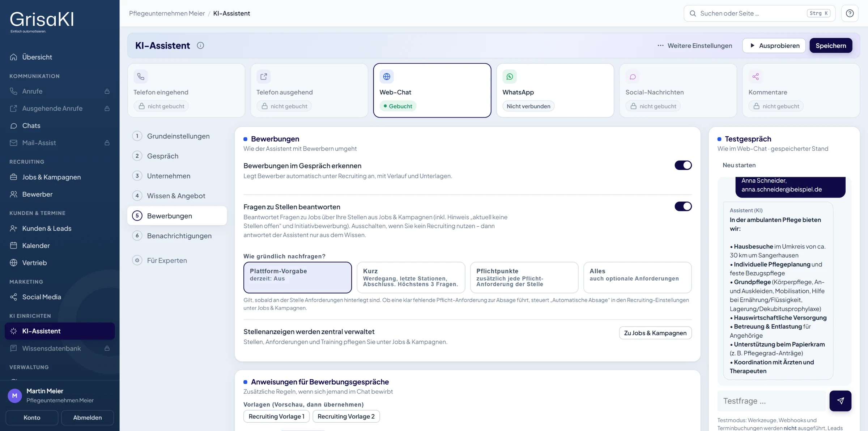Open step 6 Benachrichtigungen
868x431 pixels.
click(177, 236)
